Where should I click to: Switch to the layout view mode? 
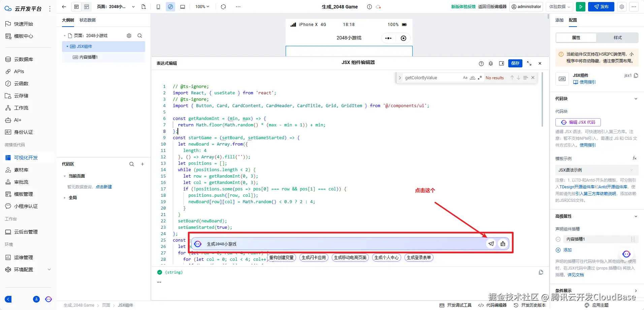pos(87,7)
